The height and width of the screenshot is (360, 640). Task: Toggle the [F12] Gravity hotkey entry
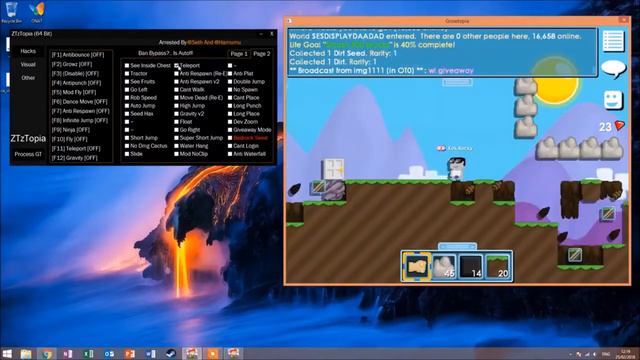(74, 158)
